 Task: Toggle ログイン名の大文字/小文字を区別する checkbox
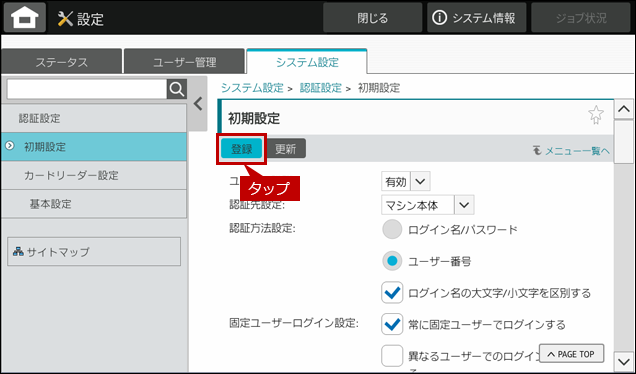pos(392,293)
